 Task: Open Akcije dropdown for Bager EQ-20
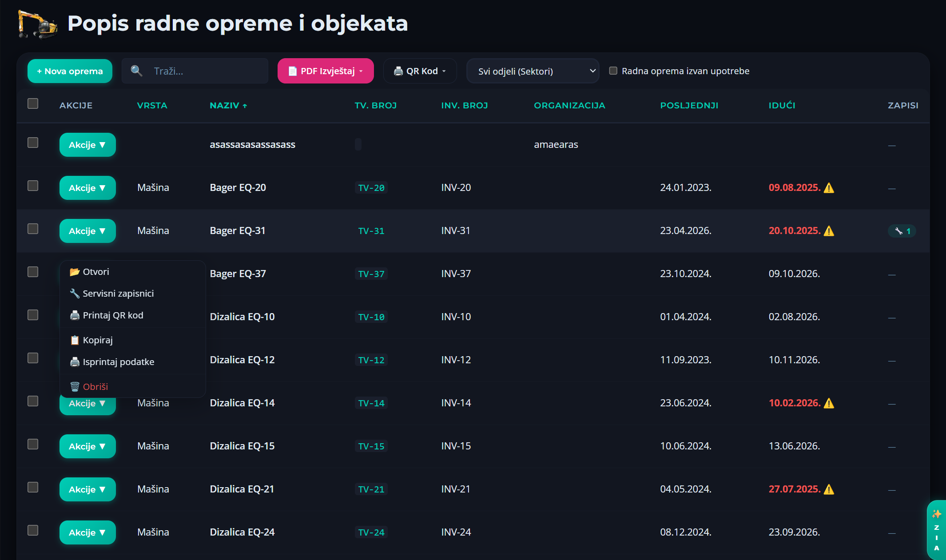click(87, 188)
